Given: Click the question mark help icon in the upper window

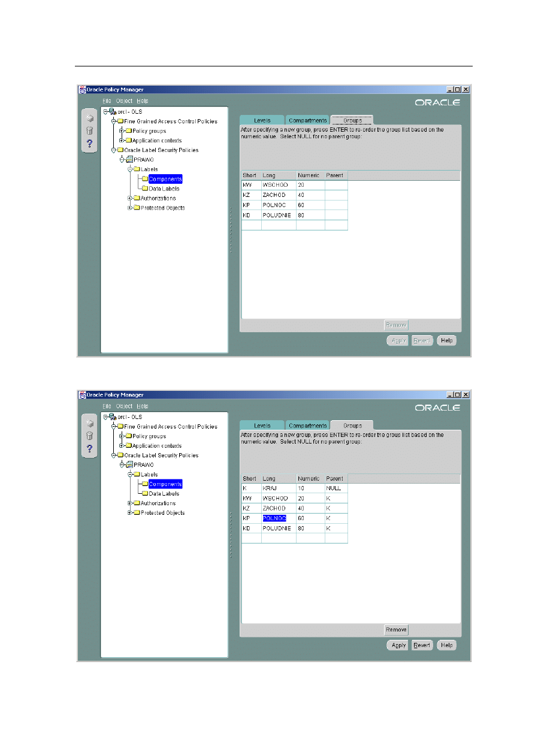Looking at the screenshot, I should coord(90,143).
